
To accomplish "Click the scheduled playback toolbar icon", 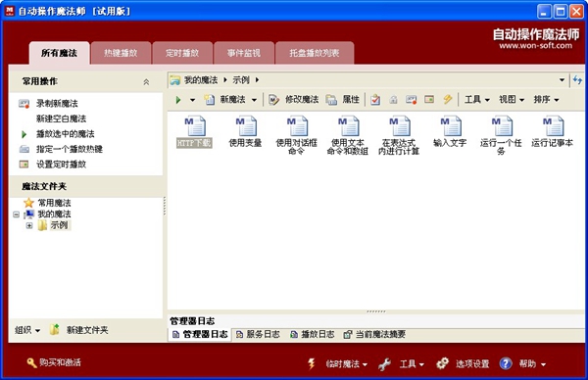I will pos(429,99).
